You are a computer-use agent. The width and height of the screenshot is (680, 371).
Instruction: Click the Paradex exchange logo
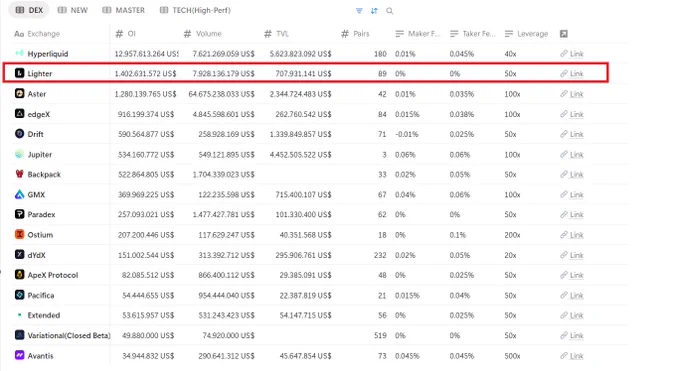pos(20,214)
